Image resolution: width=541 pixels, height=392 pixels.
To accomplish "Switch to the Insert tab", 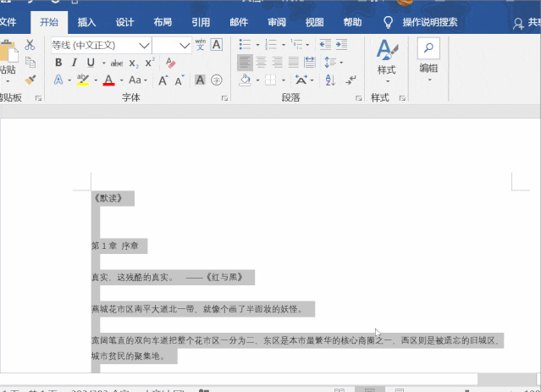I will [86, 22].
